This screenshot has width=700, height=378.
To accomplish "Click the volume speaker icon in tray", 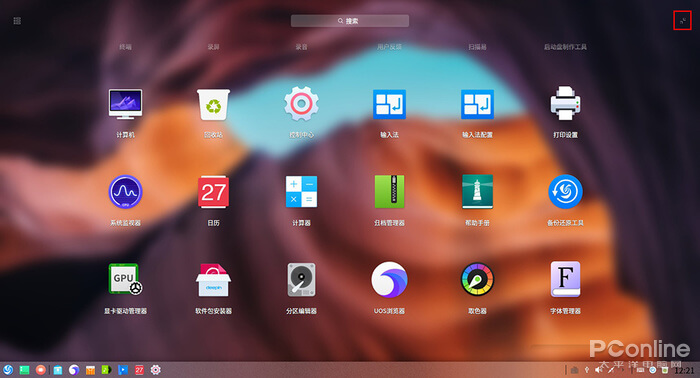I will tap(598, 370).
